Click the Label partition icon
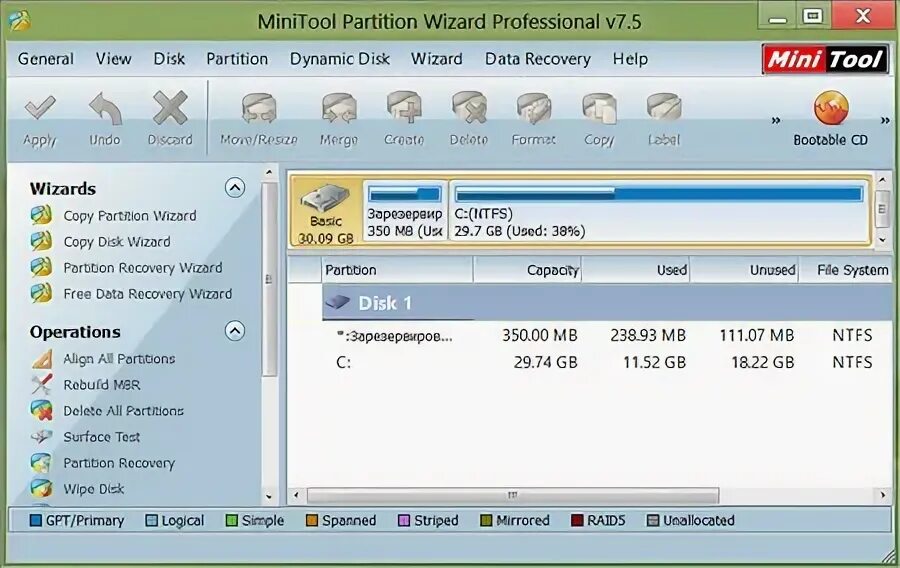 tap(664, 108)
